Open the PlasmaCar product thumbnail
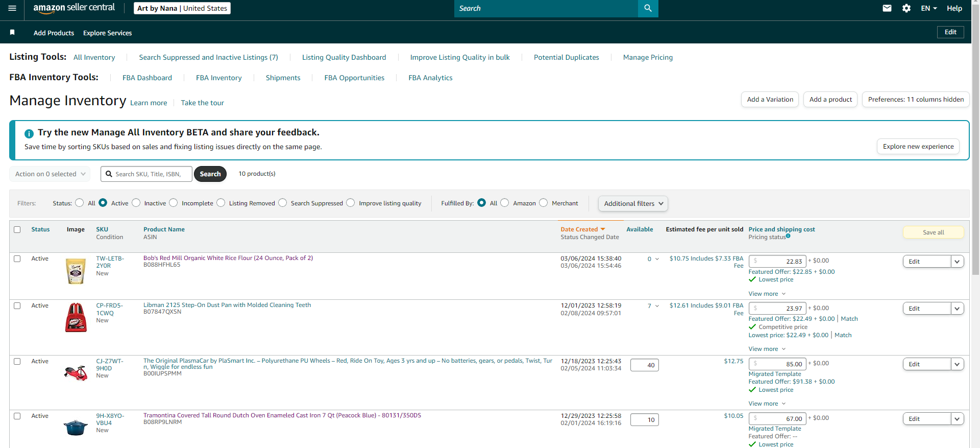 tap(76, 373)
